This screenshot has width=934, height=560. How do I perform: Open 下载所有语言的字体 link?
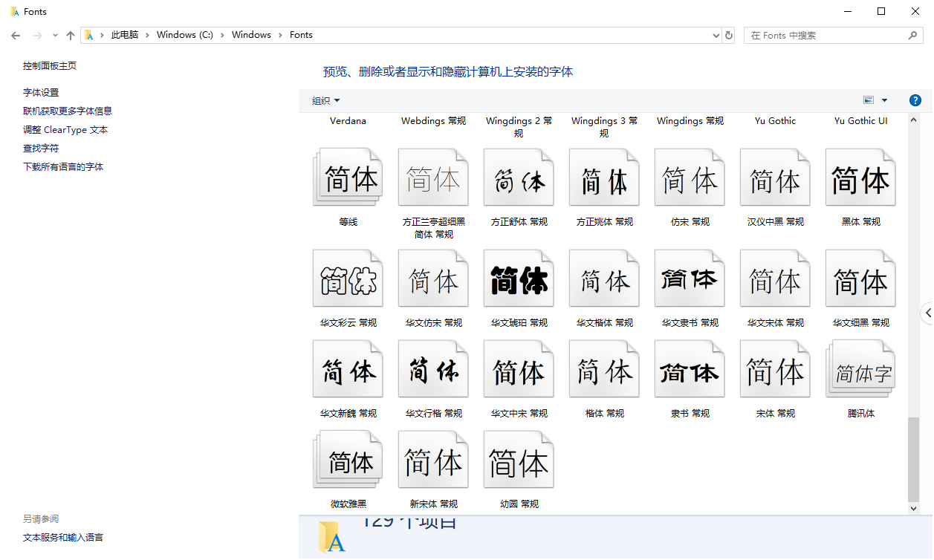tap(63, 167)
